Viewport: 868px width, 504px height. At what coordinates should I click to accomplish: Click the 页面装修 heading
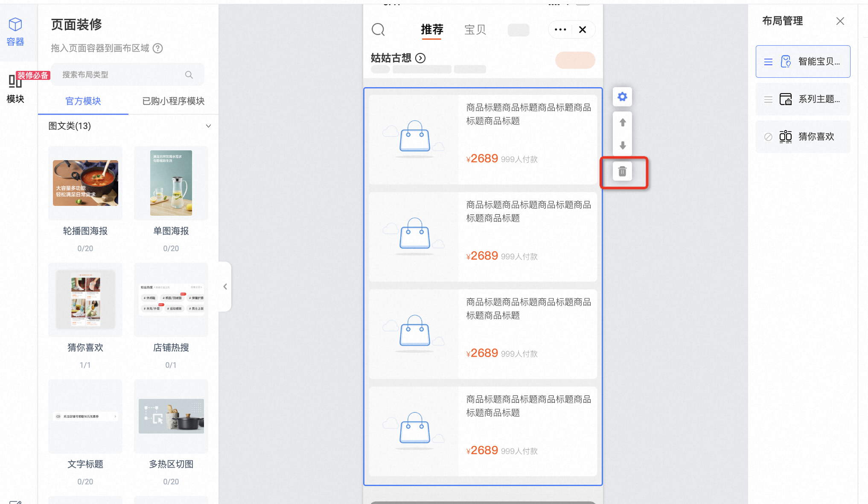(x=76, y=25)
